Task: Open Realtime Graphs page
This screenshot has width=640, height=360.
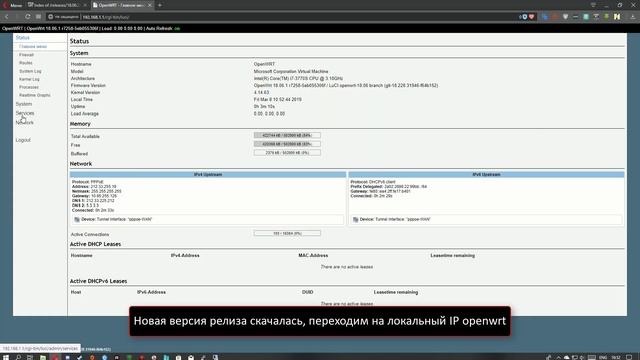Action: (x=35, y=95)
